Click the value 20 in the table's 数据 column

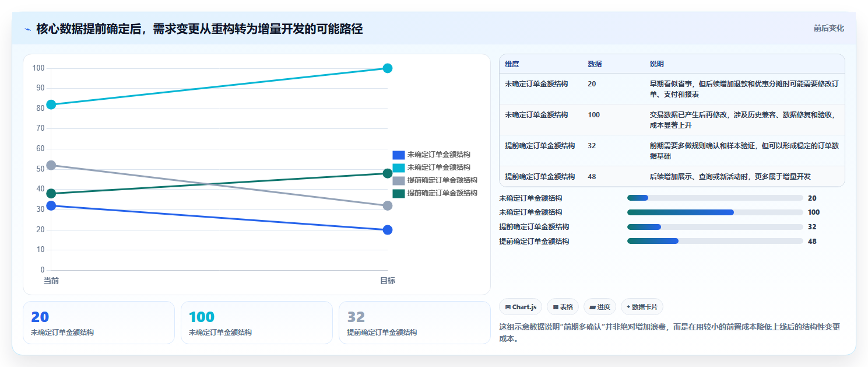tap(592, 84)
